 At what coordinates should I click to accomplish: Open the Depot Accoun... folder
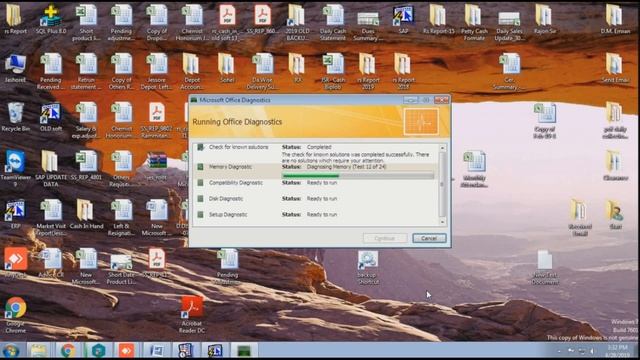click(x=192, y=71)
